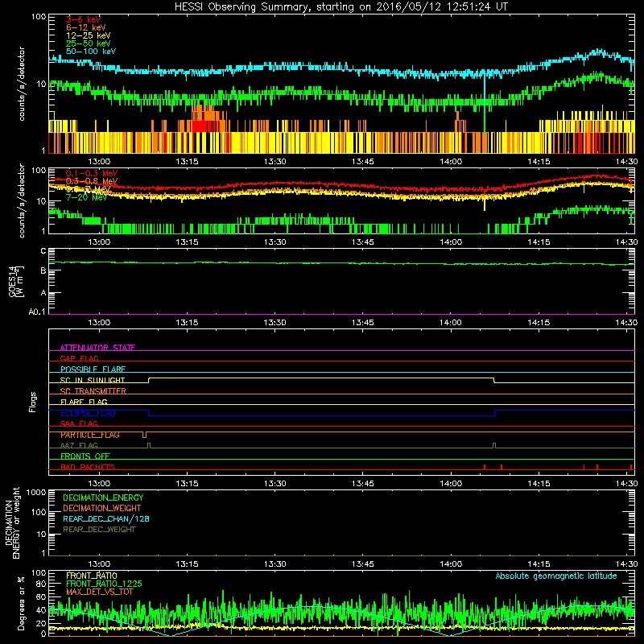Click the SC_TRANSMITTER flag label

coord(93,391)
